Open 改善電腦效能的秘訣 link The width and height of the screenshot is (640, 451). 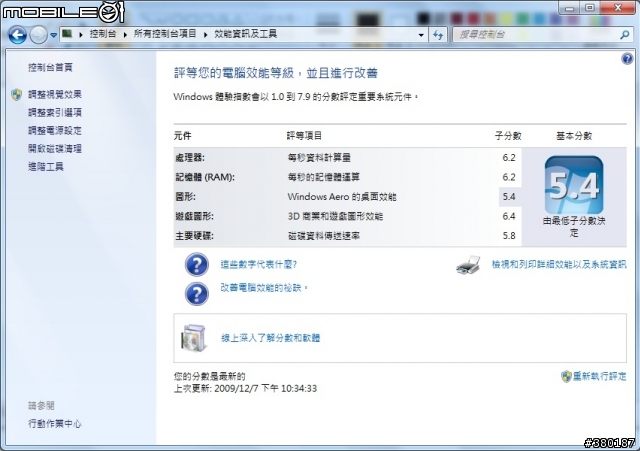(x=264, y=288)
